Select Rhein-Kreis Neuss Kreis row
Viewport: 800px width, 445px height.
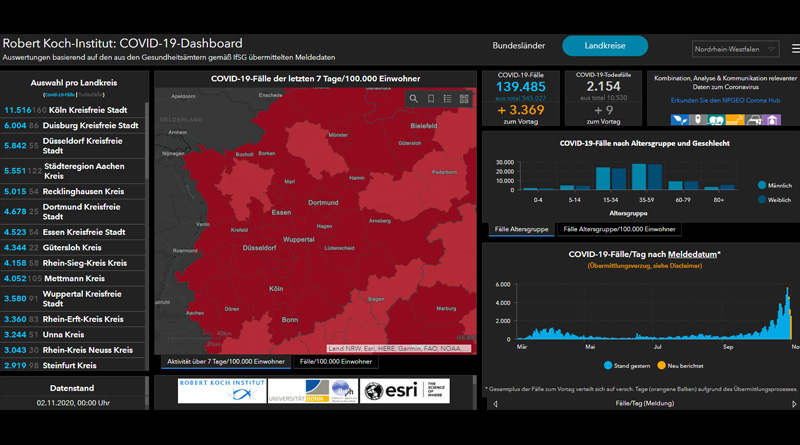tap(72, 350)
